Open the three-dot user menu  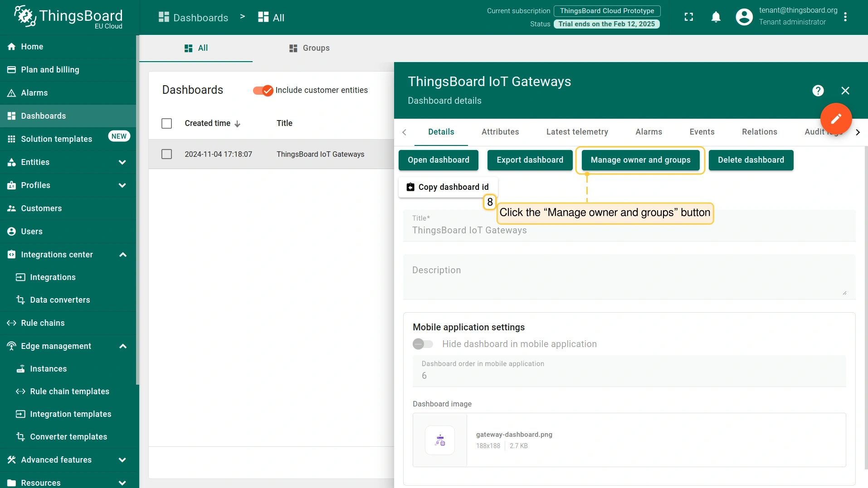(x=845, y=17)
